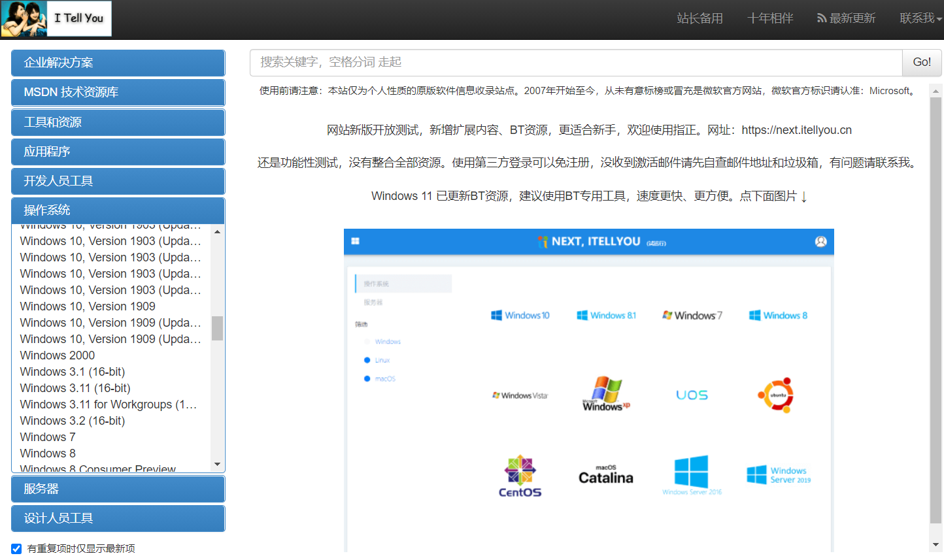The width and height of the screenshot is (944, 560).
Task: Click the I Tell You site logo
Action: click(56, 18)
